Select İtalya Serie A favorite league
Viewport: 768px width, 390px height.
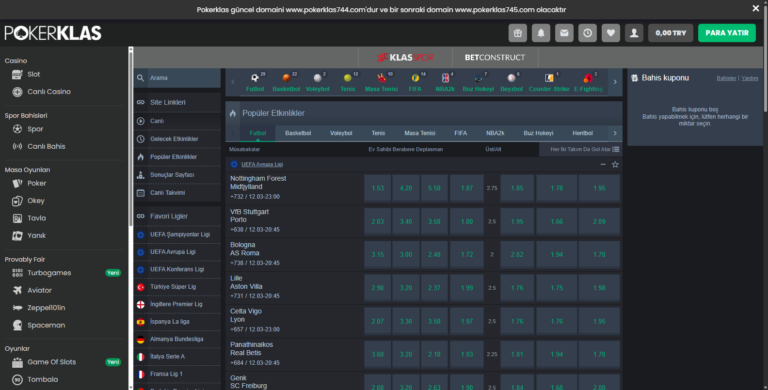tap(177, 357)
